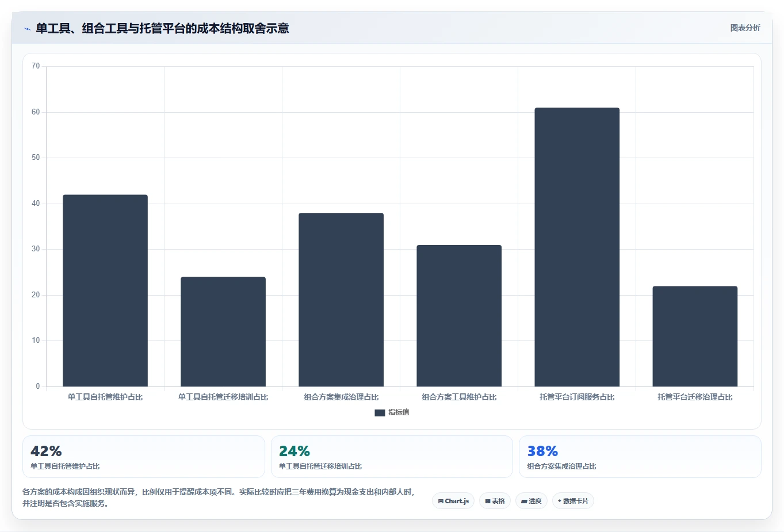Click the footnote text starting 各方案的成本构成

click(219, 497)
